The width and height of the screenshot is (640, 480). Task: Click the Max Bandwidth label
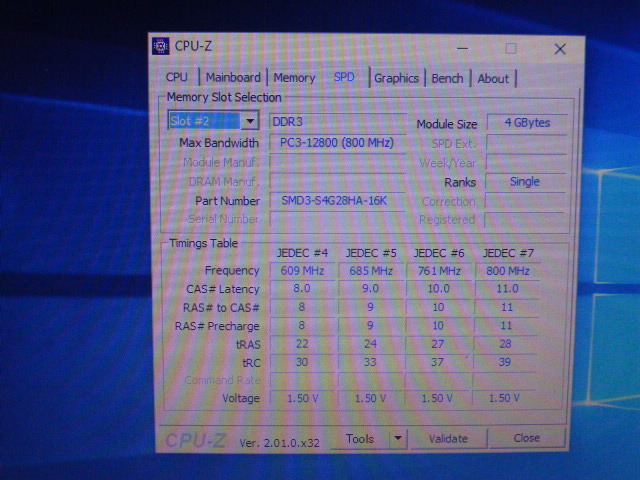[219, 143]
